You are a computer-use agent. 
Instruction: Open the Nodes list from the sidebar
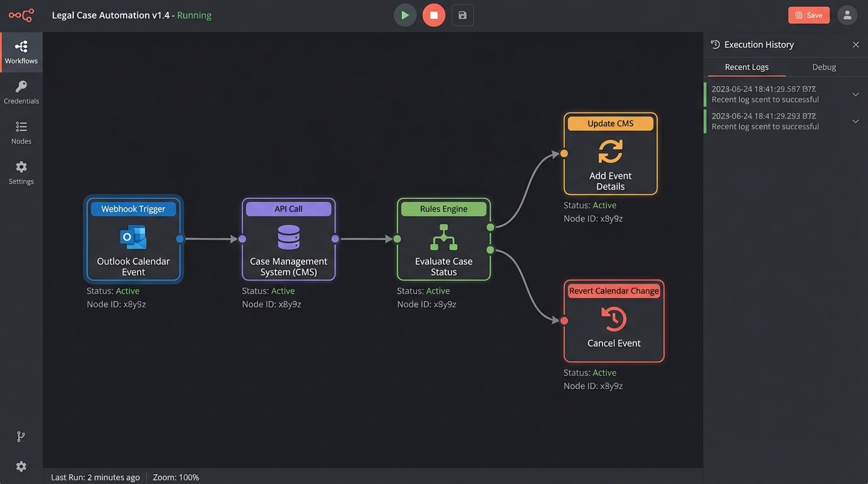click(x=21, y=132)
